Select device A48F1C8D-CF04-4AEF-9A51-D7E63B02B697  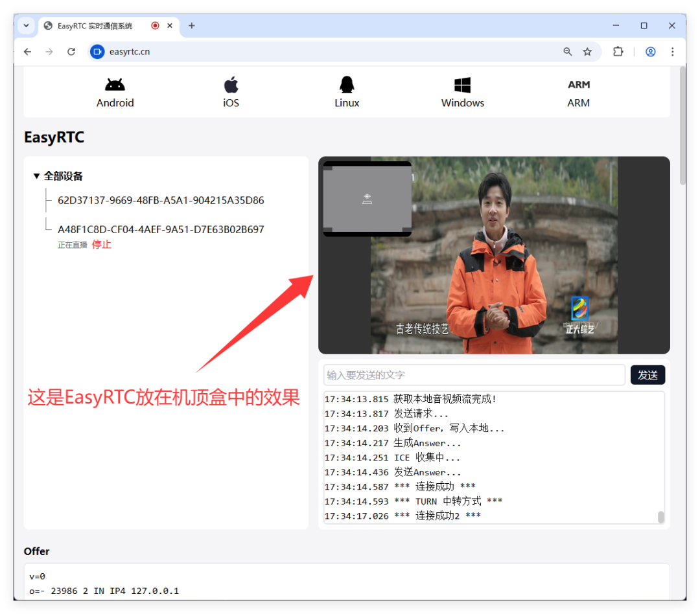[161, 229]
